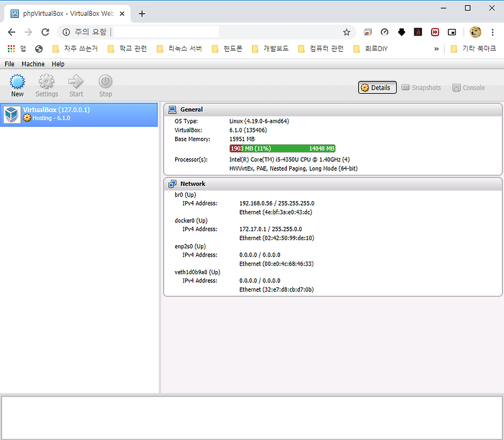Image resolution: width=504 pixels, height=440 pixels.
Task: Open the Machine menu
Action: point(33,64)
